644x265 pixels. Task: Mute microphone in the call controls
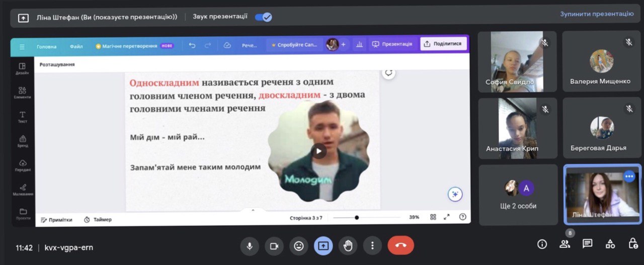pos(249,245)
